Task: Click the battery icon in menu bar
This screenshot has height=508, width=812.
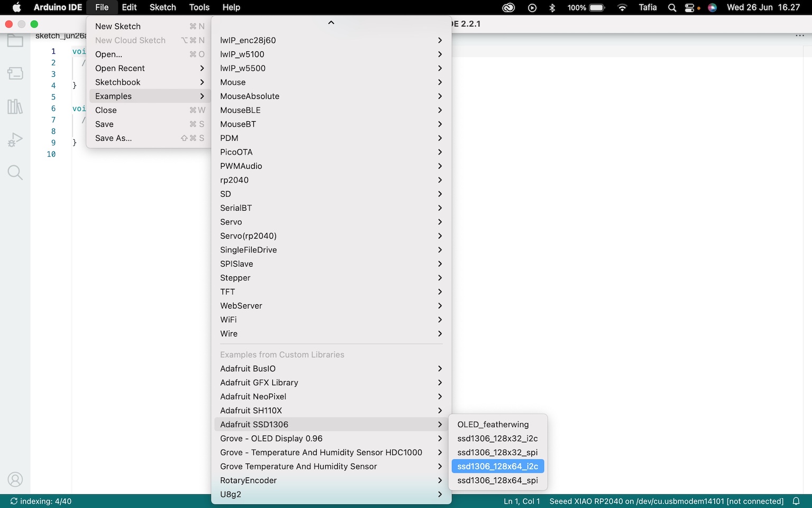Action: pyautogui.click(x=597, y=7)
